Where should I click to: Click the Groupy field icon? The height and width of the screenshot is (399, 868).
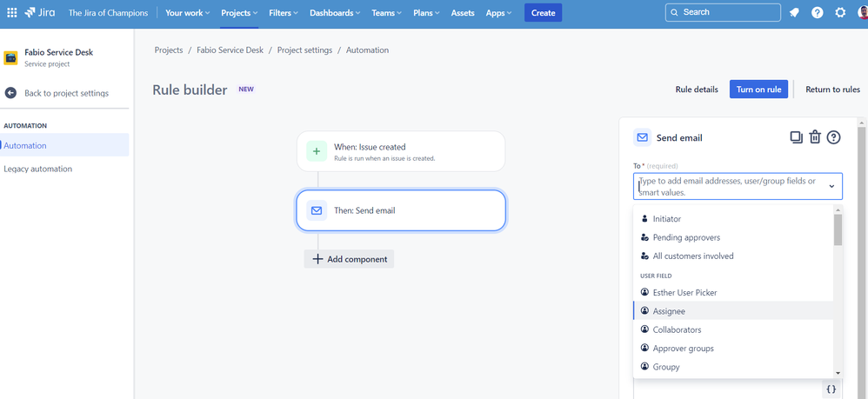coord(644,366)
